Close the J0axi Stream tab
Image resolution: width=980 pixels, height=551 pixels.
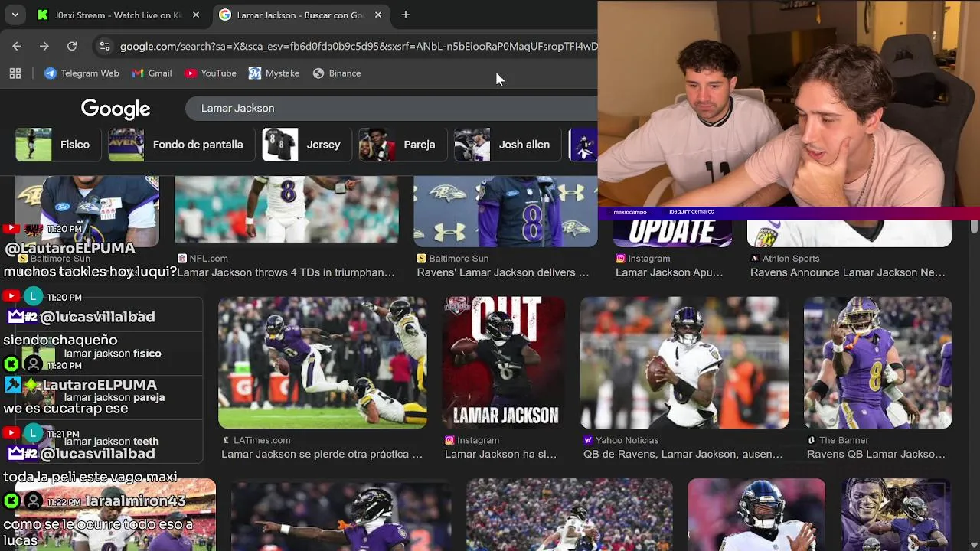point(196,15)
